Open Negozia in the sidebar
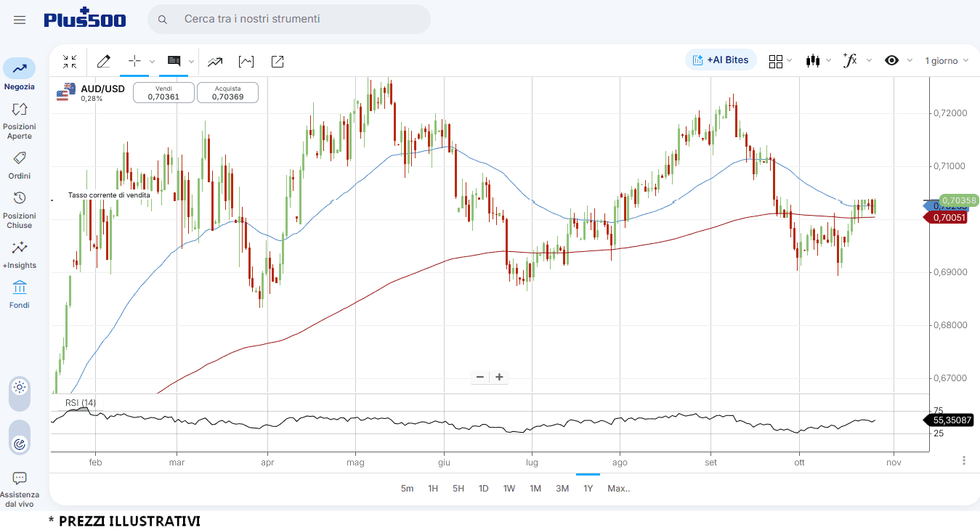This screenshot has height=530, width=980. pos(20,75)
